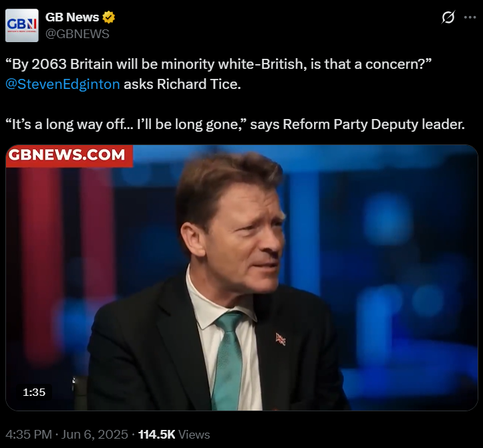
Task: Click the teal tie in the video frame
Action: [x=228, y=361]
